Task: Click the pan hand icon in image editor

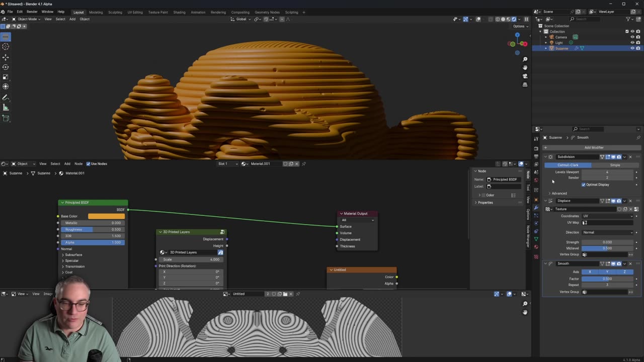Action: 525,312
